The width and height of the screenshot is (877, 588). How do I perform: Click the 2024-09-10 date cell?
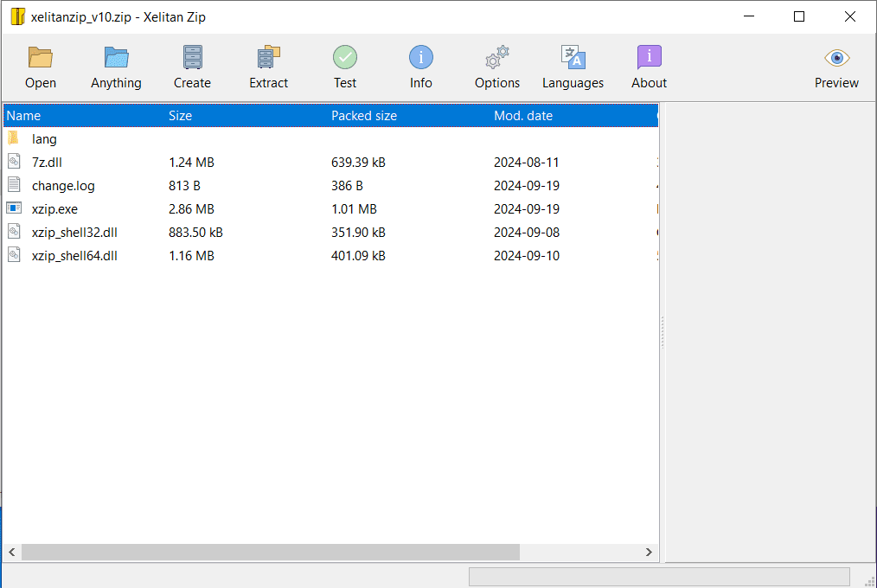pyautogui.click(x=527, y=256)
